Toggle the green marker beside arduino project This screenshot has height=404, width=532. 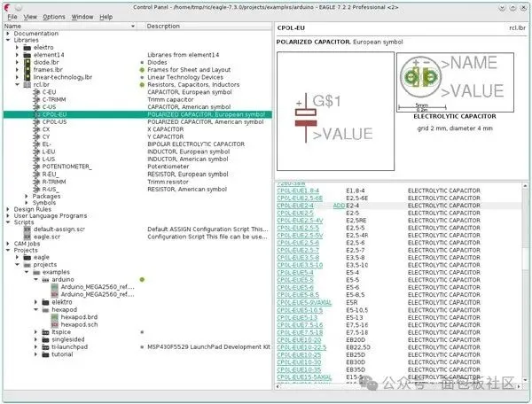[x=142, y=280]
